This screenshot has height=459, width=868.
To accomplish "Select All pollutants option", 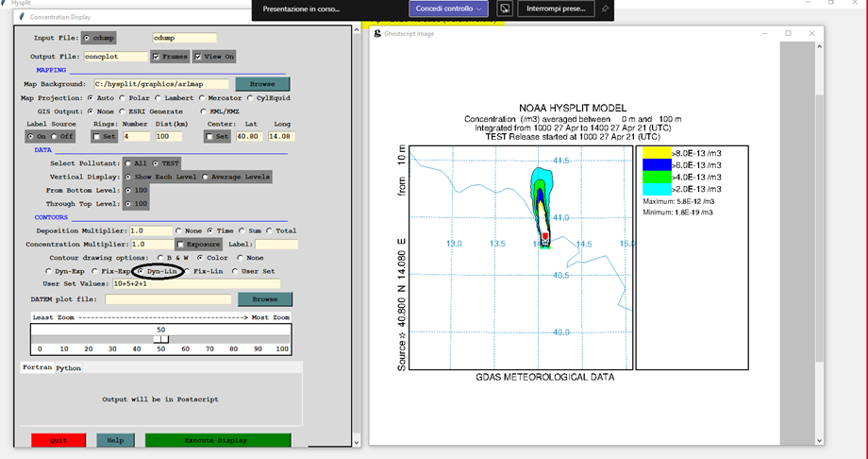I will (128, 163).
